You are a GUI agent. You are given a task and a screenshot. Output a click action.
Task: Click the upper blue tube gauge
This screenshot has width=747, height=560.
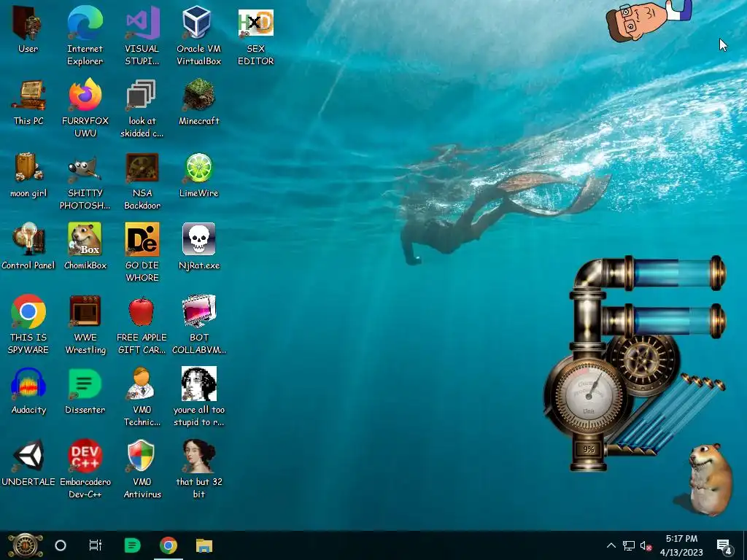tap(676, 273)
